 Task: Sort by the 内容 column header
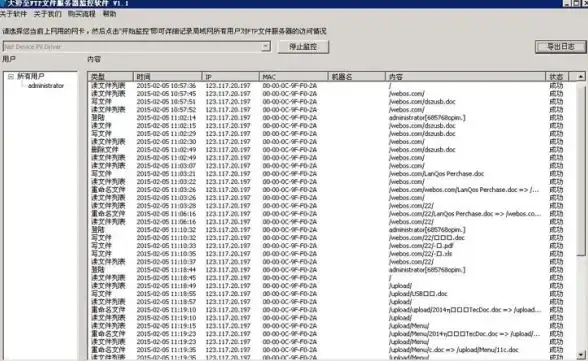pyautogui.click(x=465, y=76)
